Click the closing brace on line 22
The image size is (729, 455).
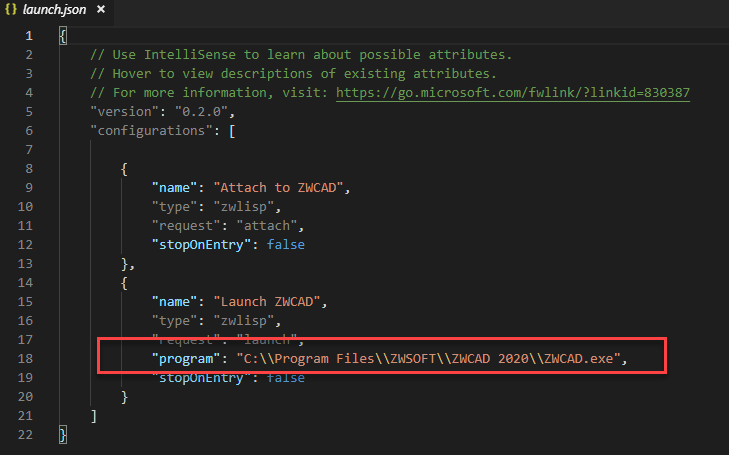point(63,435)
